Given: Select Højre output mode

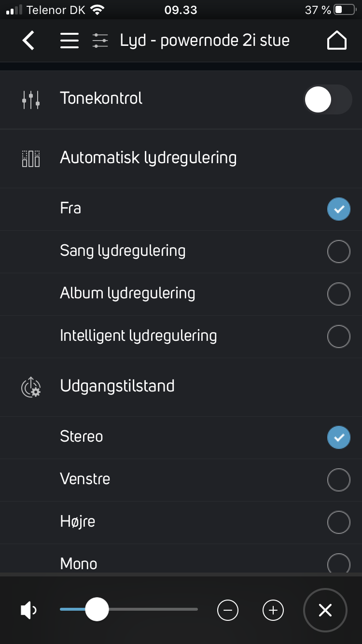Looking at the screenshot, I should click(x=338, y=522).
